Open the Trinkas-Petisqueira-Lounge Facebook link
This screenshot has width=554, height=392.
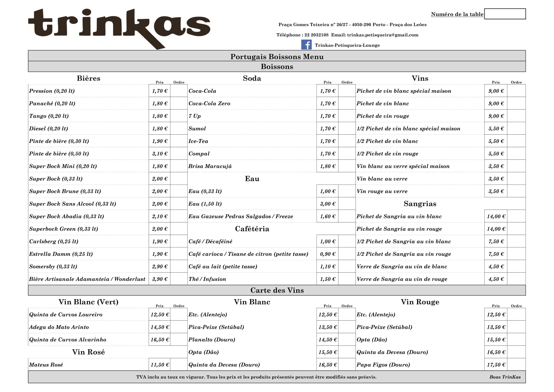[x=347, y=45]
